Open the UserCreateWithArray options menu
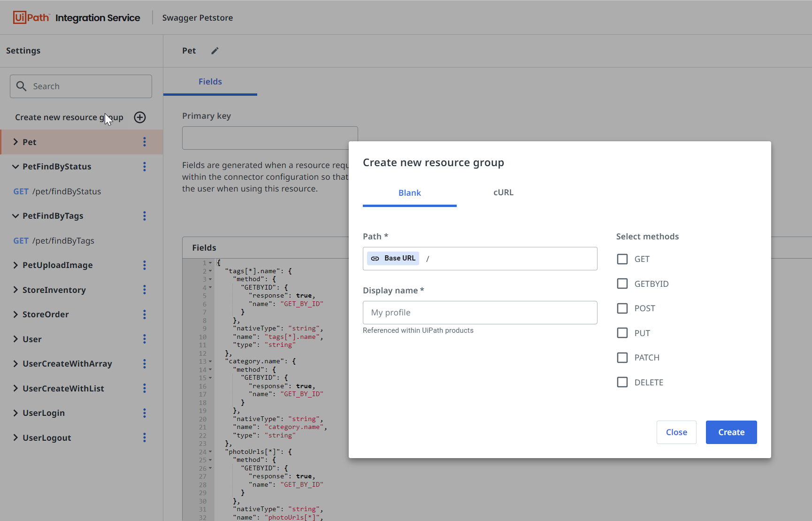This screenshot has width=812, height=521. (145, 364)
